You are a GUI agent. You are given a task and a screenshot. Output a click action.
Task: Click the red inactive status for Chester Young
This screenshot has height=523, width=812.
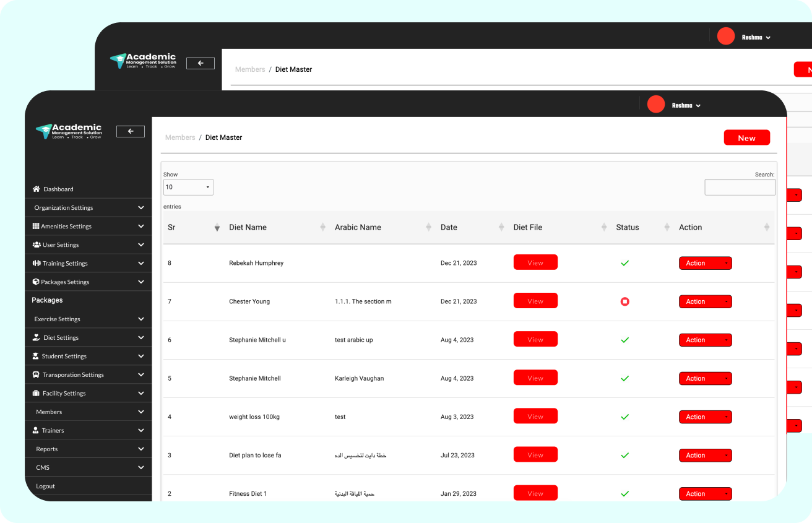point(624,301)
